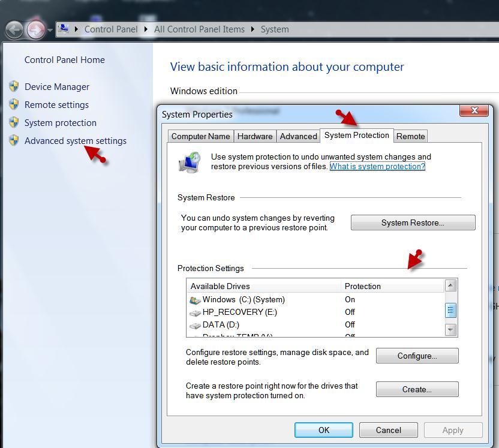
Task: Click the shield icon beside System protection
Action: pos(15,122)
